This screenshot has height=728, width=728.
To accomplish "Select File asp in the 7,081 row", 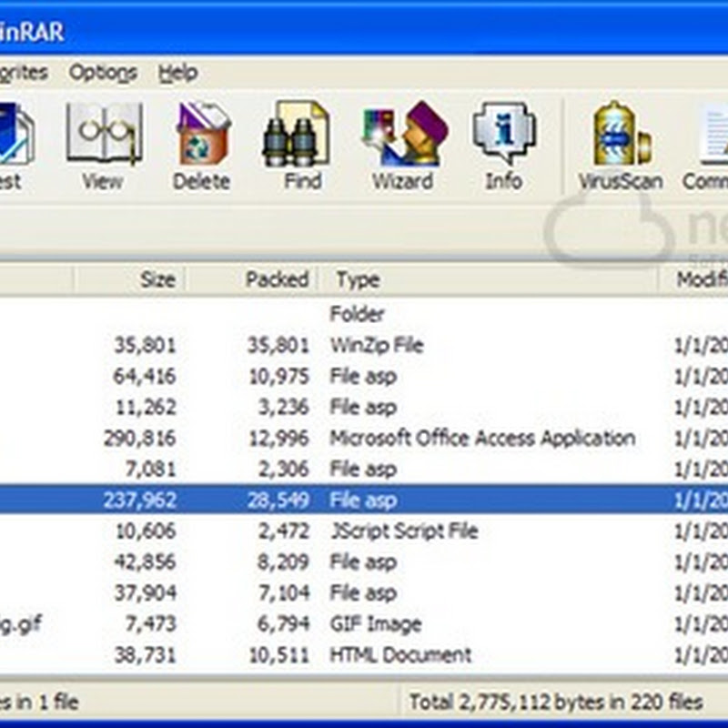I will [x=363, y=469].
